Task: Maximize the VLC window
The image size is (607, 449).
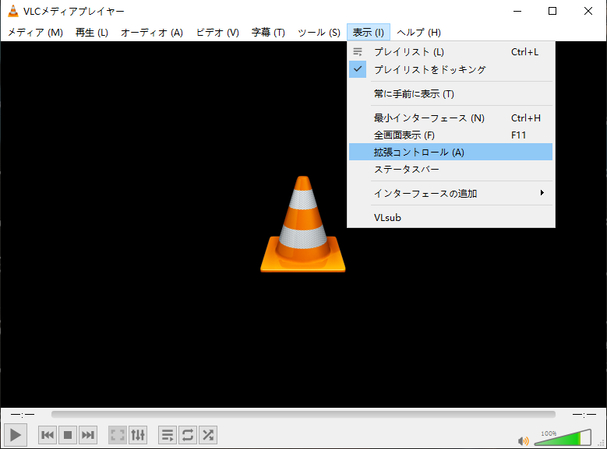Action: point(552,11)
